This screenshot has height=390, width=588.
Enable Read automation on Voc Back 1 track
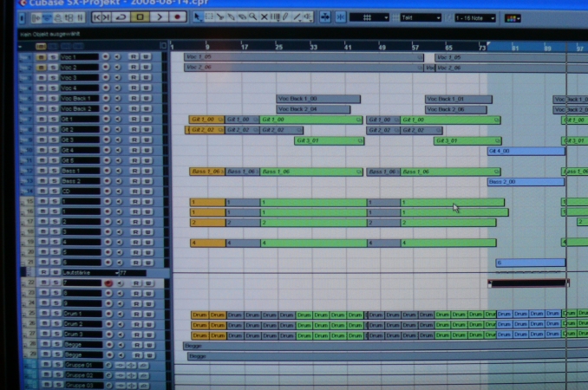coord(134,98)
